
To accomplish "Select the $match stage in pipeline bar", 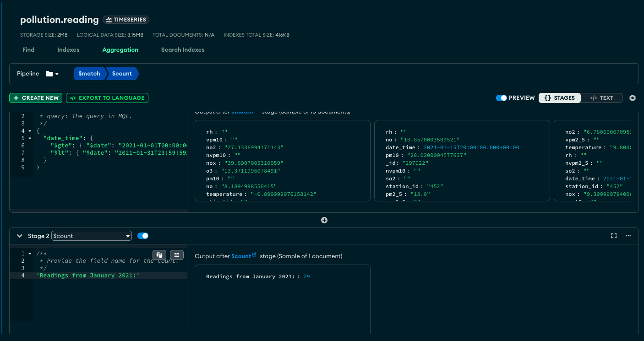I will click(89, 74).
